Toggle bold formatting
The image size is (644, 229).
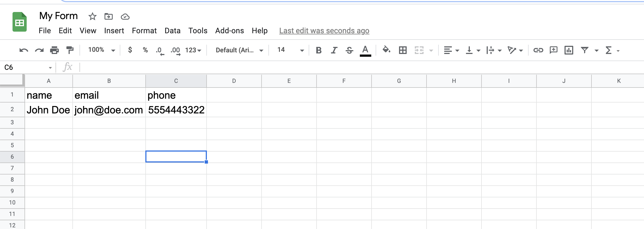[x=319, y=50]
